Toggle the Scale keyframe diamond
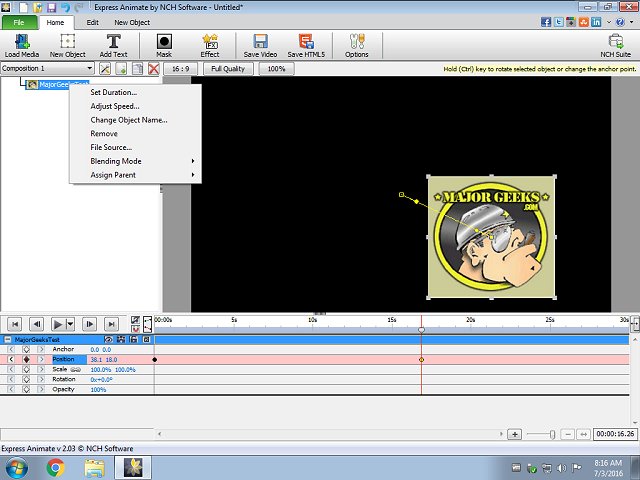Screen dimensions: 640x480 (27, 369)
